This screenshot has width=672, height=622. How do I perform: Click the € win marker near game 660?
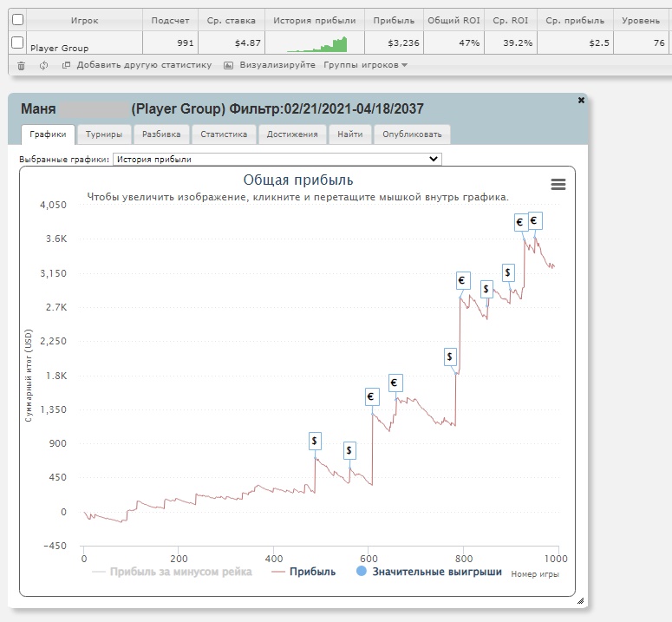point(395,383)
